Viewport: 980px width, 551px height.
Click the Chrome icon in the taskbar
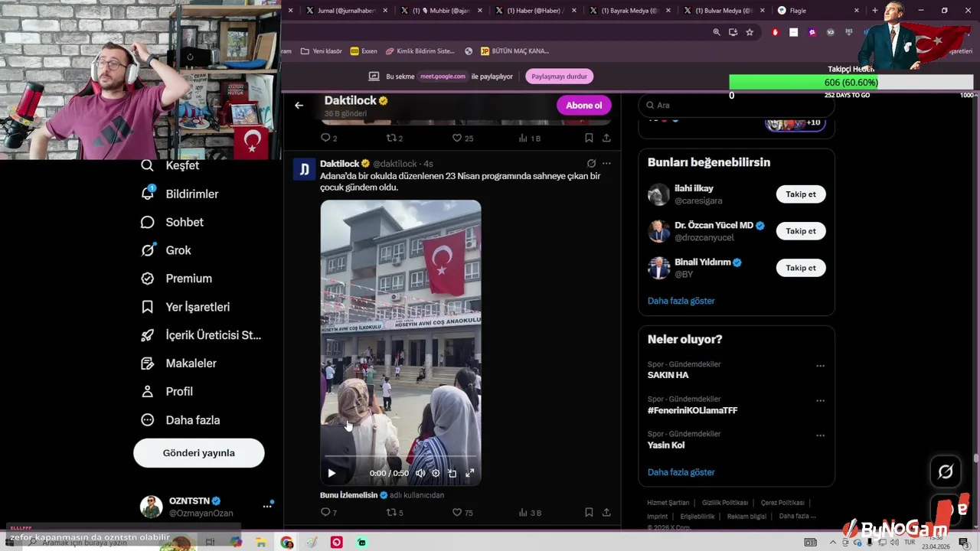(x=287, y=543)
